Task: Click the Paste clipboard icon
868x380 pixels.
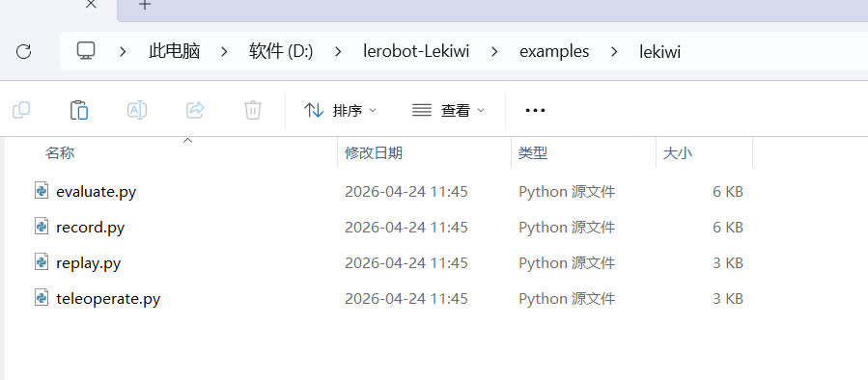Action: tap(79, 110)
